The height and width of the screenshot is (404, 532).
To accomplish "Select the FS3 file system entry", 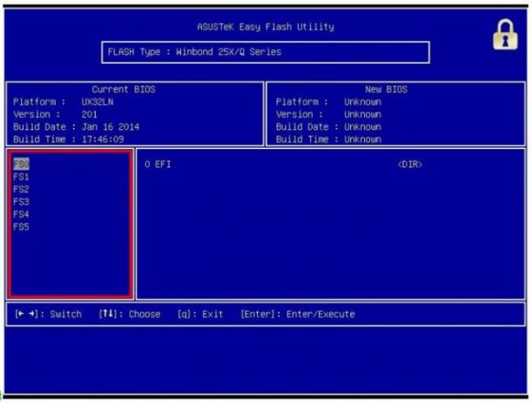I will [21, 202].
